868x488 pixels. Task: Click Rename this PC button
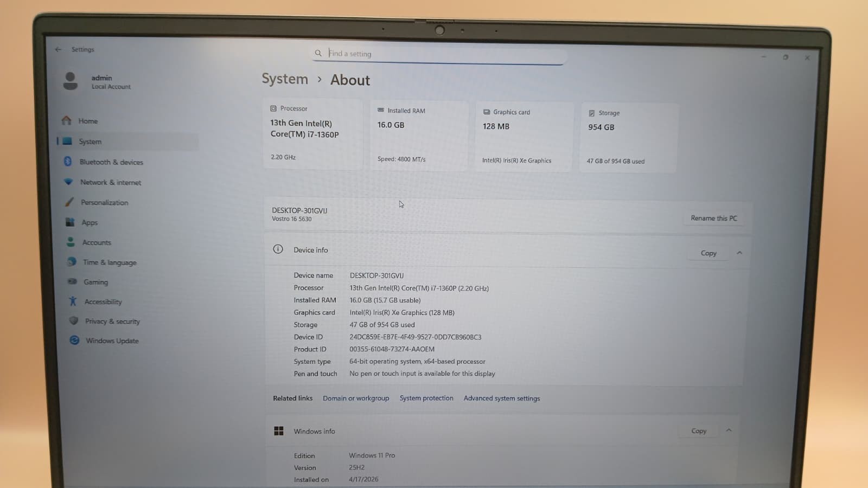click(x=714, y=218)
